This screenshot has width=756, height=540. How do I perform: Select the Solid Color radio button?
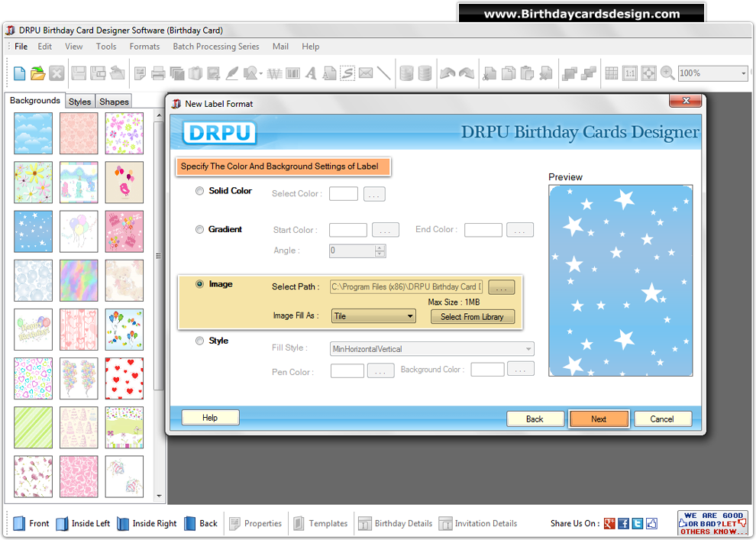click(x=199, y=191)
